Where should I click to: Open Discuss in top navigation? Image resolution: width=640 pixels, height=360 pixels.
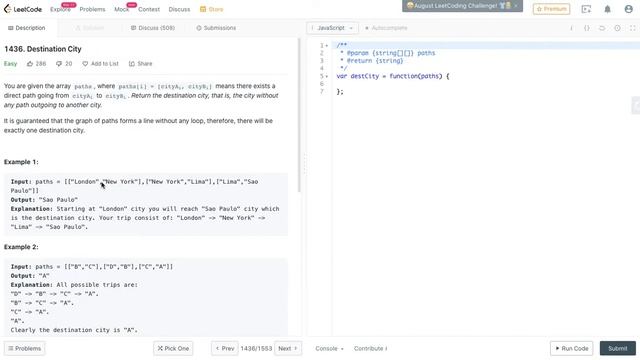coord(179,9)
